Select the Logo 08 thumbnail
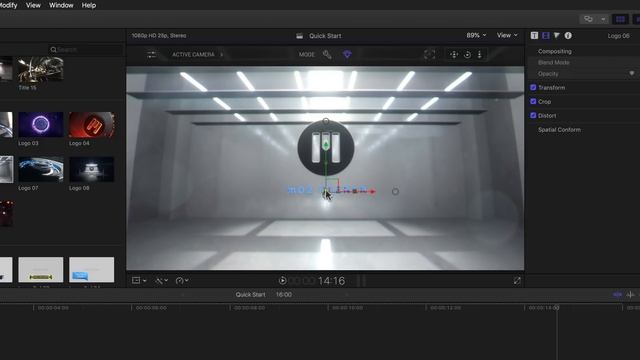Image resolution: width=640 pixels, height=360 pixels. point(91,169)
